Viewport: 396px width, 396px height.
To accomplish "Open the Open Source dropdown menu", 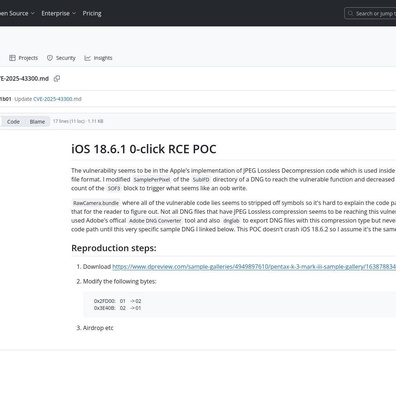I will click(x=17, y=13).
